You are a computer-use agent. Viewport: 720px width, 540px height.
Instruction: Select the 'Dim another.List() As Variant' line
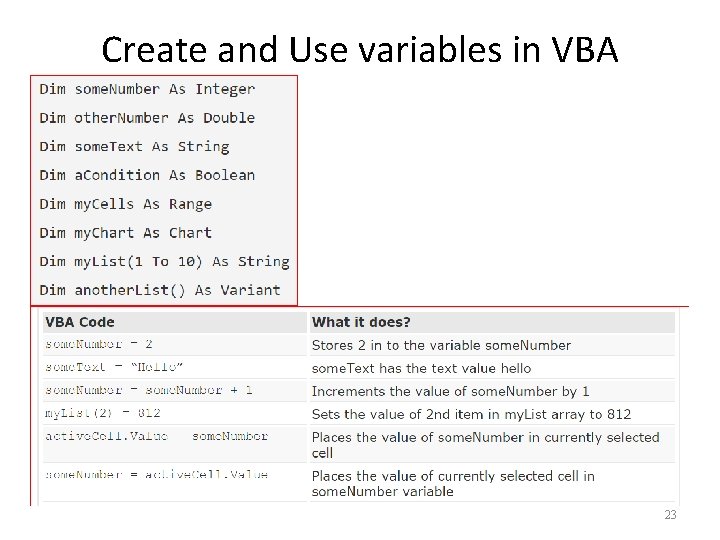pos(160,290)
